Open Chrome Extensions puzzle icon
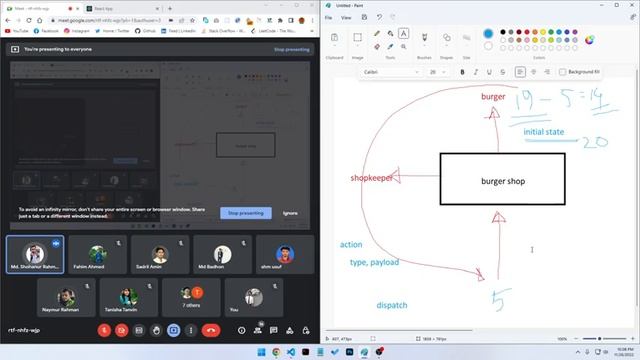Viewport: 640px width, 360px height. pyautogui.click(x=280, y=20)
